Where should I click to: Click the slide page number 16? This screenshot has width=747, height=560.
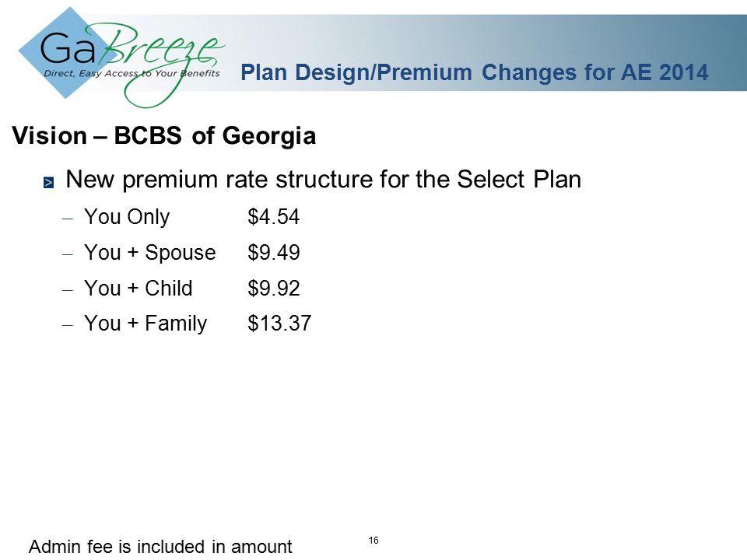pos(373,540)
